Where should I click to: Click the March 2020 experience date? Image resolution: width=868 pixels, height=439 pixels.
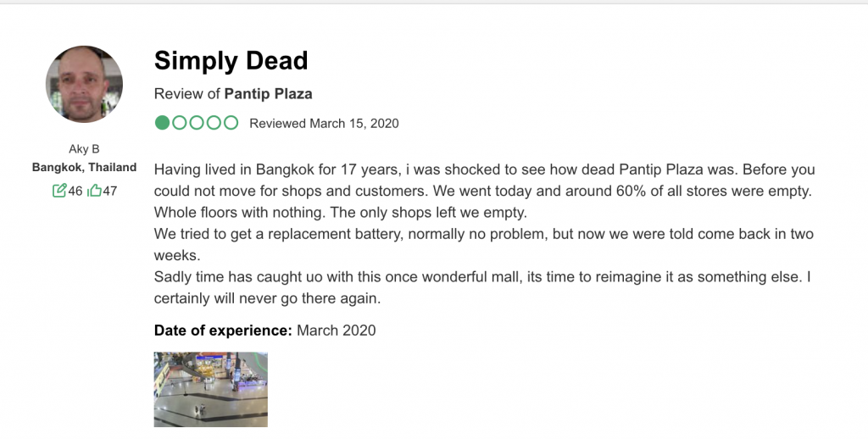[x=336, y=331]
